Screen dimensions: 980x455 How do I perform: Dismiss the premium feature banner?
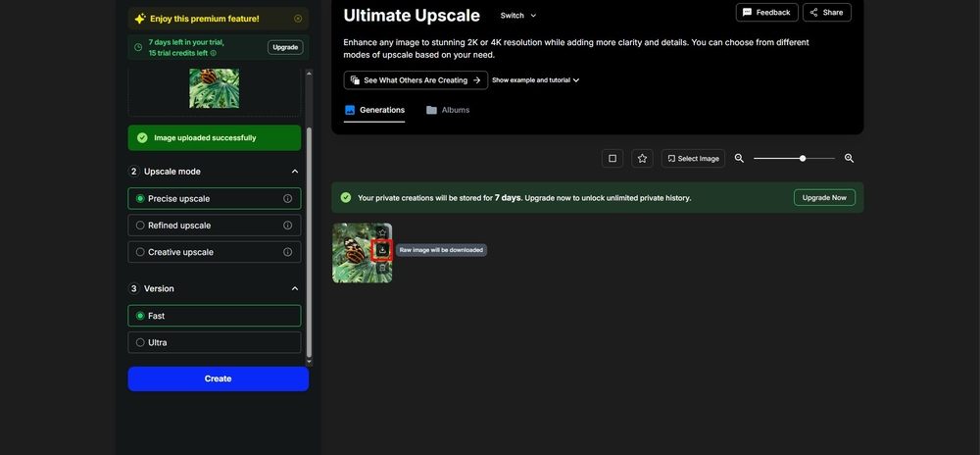coord(298,19)
